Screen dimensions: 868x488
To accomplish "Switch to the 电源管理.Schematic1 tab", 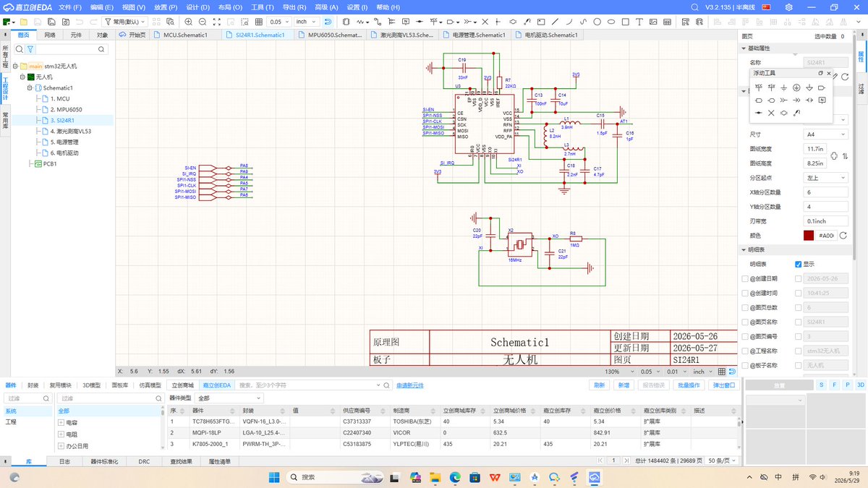I will pos(473,35).
